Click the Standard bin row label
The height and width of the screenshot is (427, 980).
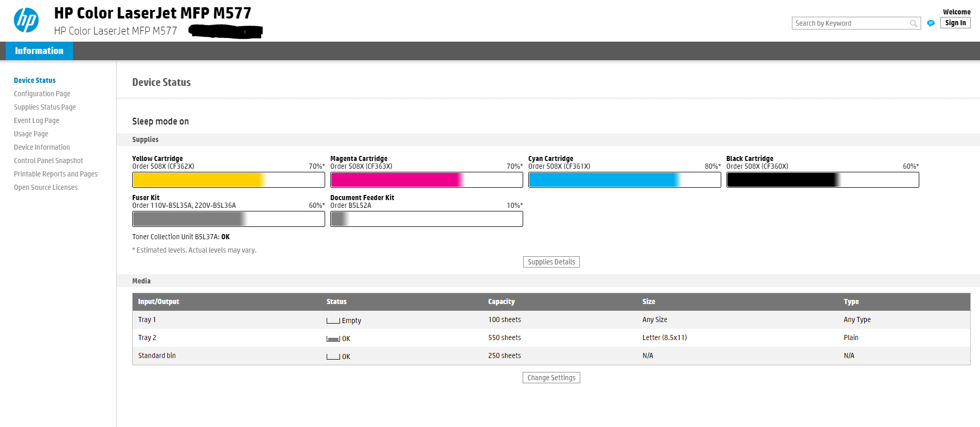click(157, 355)
